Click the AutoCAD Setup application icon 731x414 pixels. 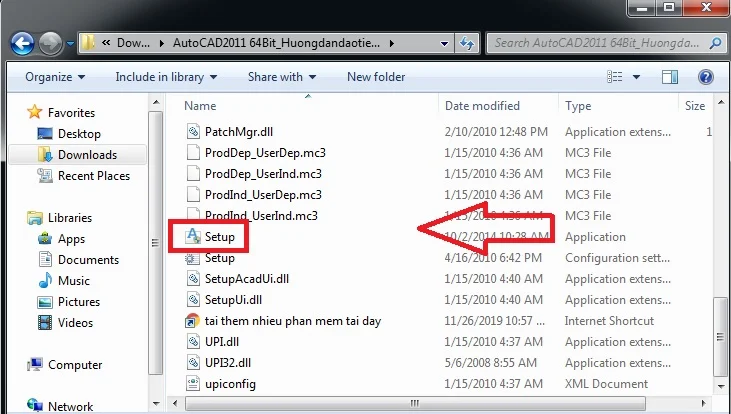(x=193, y=236)
